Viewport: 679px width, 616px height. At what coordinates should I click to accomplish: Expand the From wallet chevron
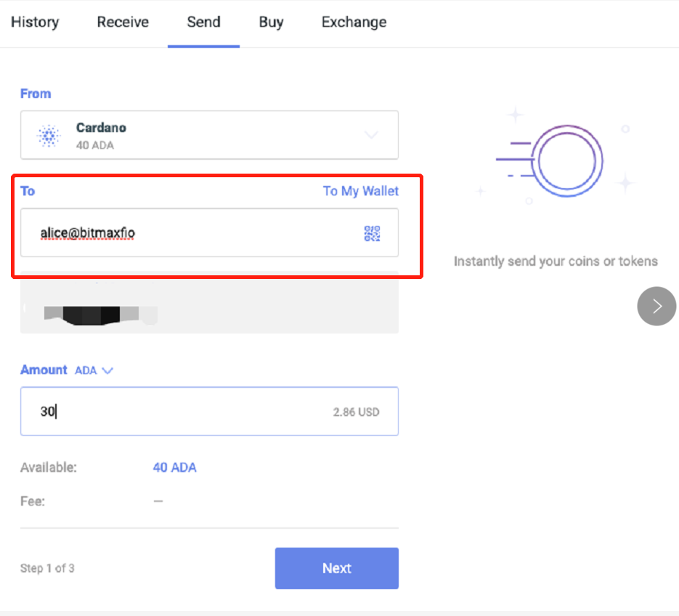[x=371, y=135]
